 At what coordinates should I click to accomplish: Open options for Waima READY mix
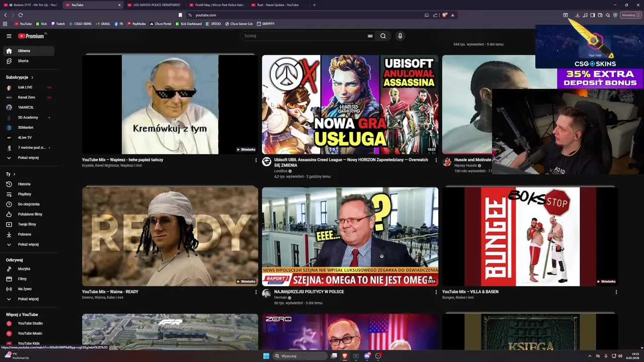[256, 292]
